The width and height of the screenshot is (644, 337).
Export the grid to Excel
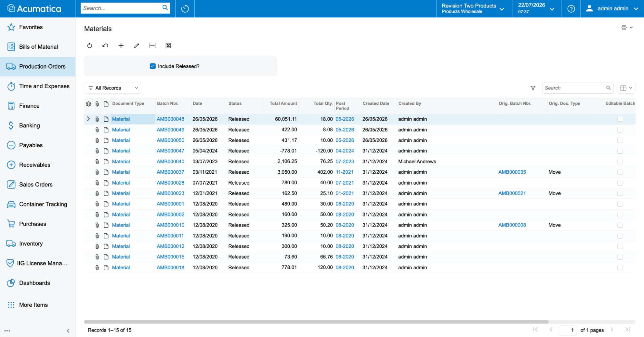(168, 46)
